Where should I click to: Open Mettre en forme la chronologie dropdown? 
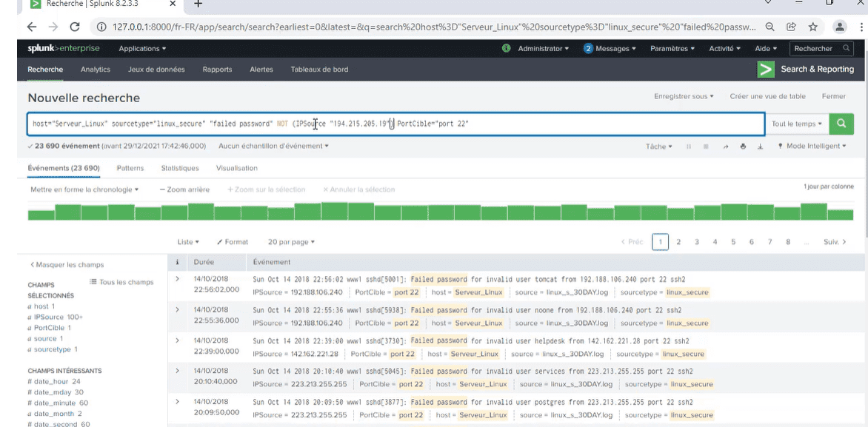coord(84,189)
